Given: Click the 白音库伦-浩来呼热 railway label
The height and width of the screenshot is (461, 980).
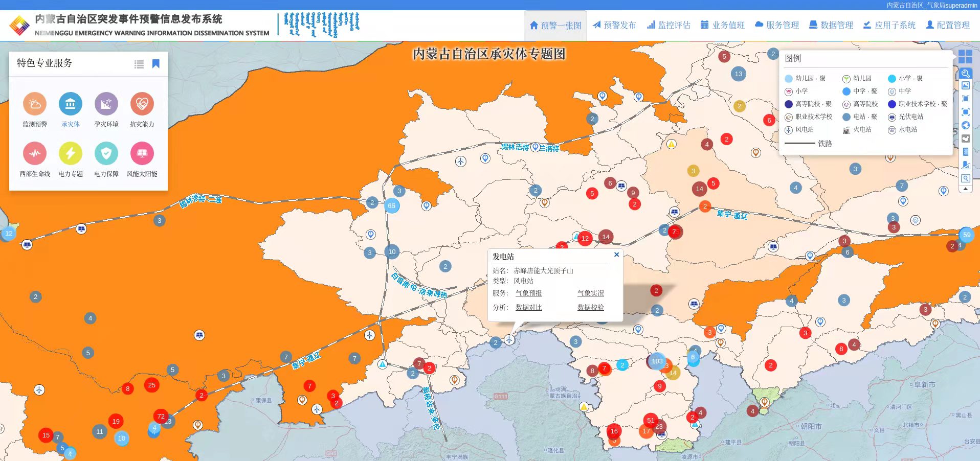Looking at the screenshot, I should pos(419,285).
